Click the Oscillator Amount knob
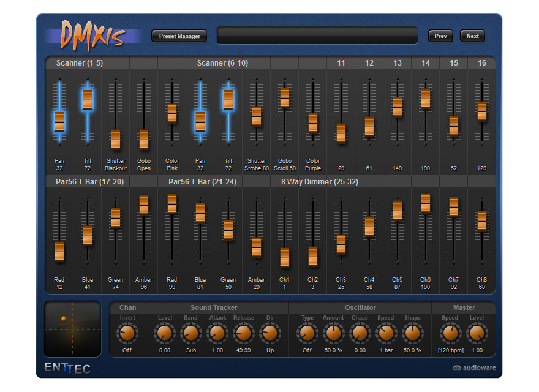 click(x=333, y=333)
